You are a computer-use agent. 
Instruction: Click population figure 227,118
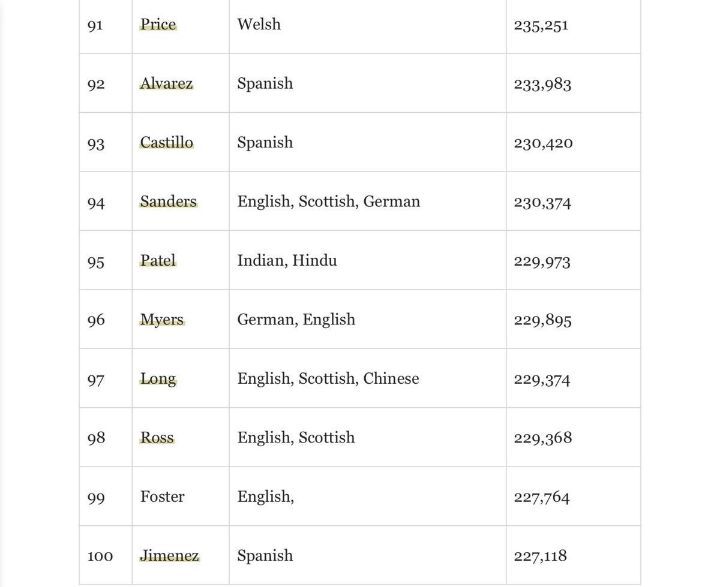point(540,556)
